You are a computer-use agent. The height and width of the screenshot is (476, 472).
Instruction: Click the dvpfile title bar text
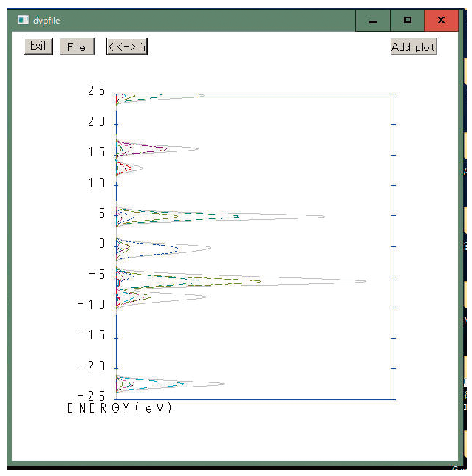coord(46,21)
